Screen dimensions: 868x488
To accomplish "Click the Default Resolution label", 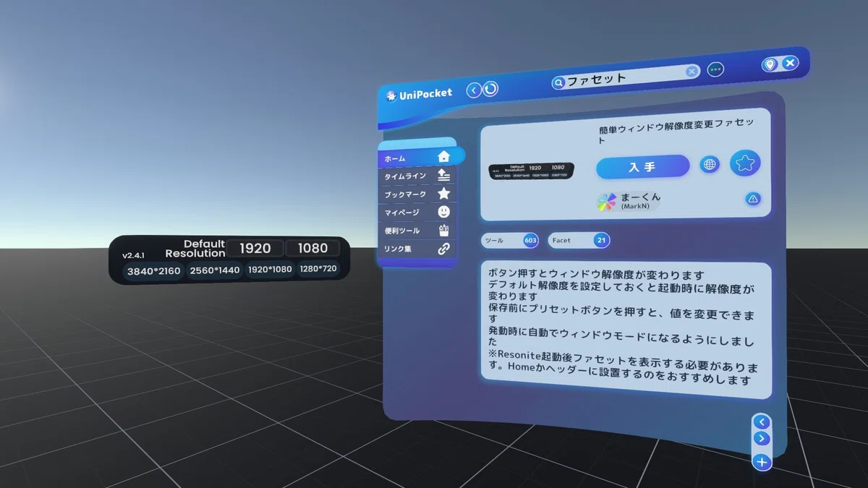I will (195, 249).
